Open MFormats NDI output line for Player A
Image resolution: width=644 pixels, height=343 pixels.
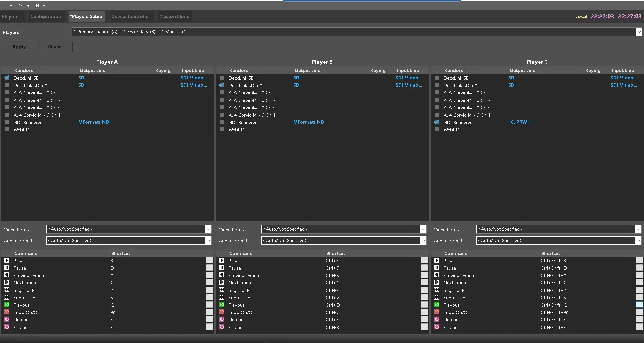pyautogui.click(x=94, y=122)
